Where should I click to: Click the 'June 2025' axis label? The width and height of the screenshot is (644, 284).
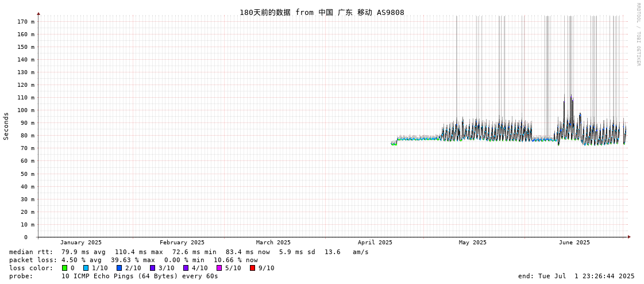(574, 243)
